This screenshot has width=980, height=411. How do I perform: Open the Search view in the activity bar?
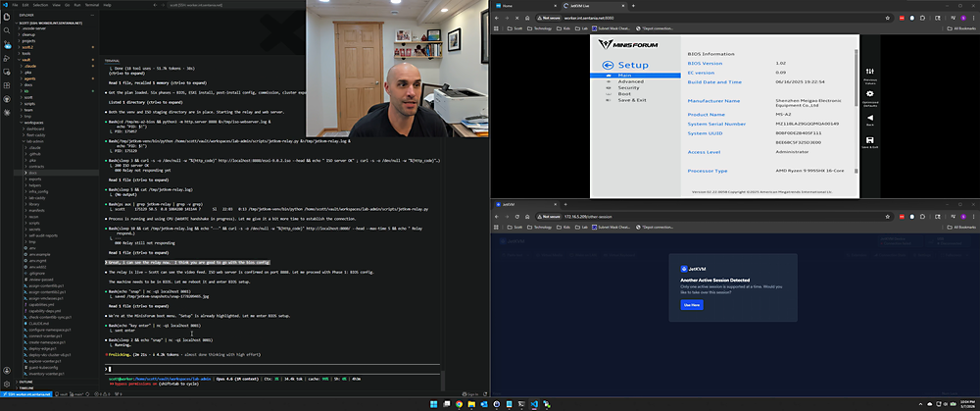point(7,30)
